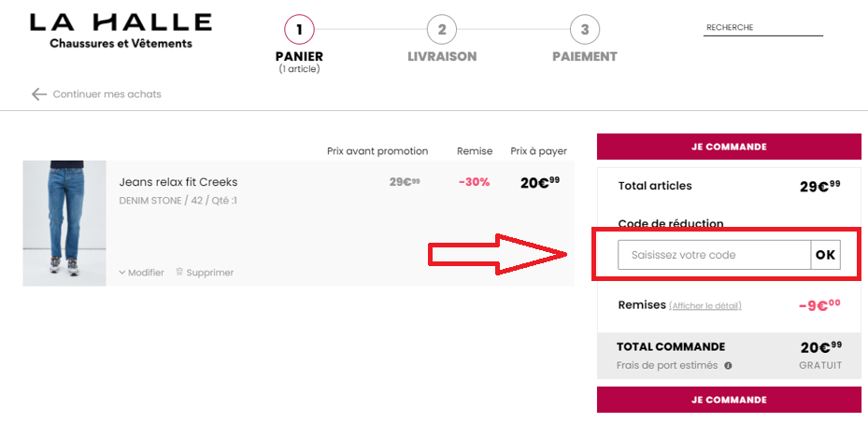This screenshot has height=436, width=868.
Task: Click the Continuer mes achats link
Action: click(107, 94)
